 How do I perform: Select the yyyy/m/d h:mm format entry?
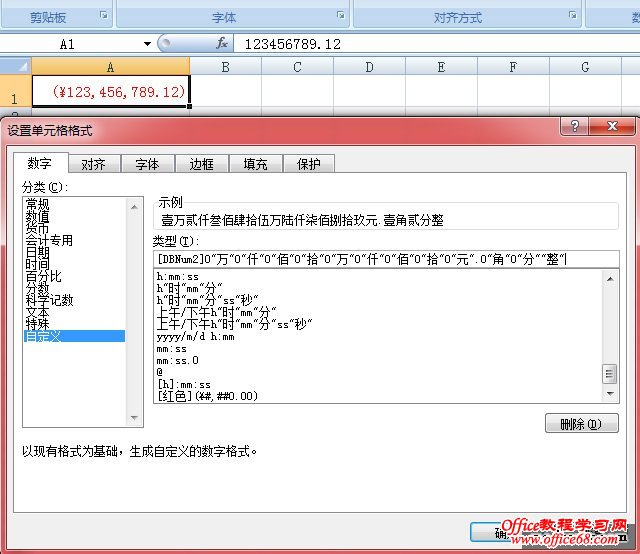196,337
